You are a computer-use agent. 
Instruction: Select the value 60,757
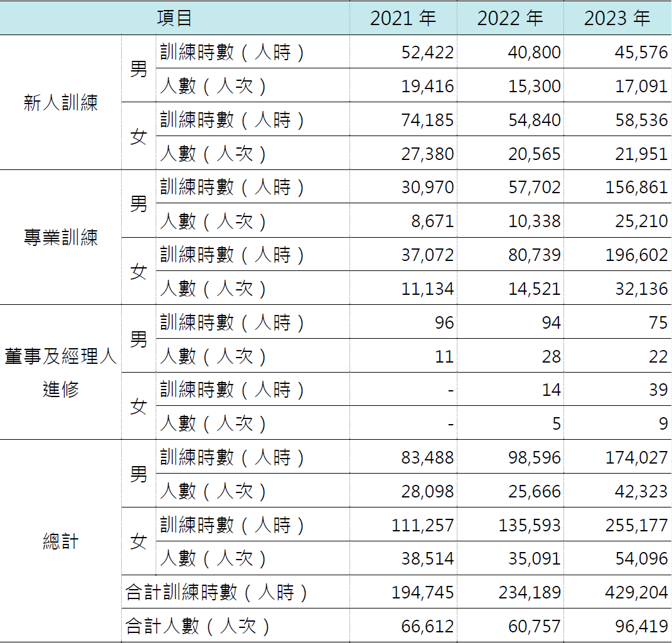coord(534,626)
